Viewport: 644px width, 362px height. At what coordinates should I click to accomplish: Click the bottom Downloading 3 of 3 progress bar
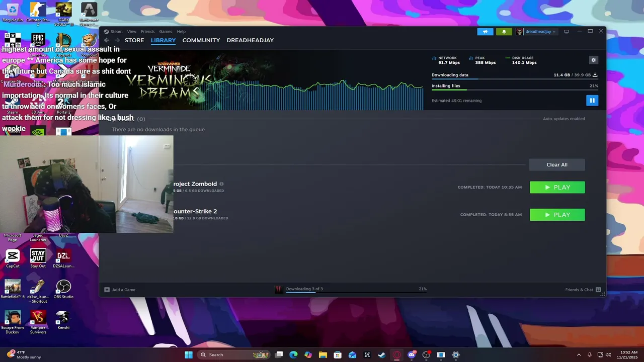356,292
